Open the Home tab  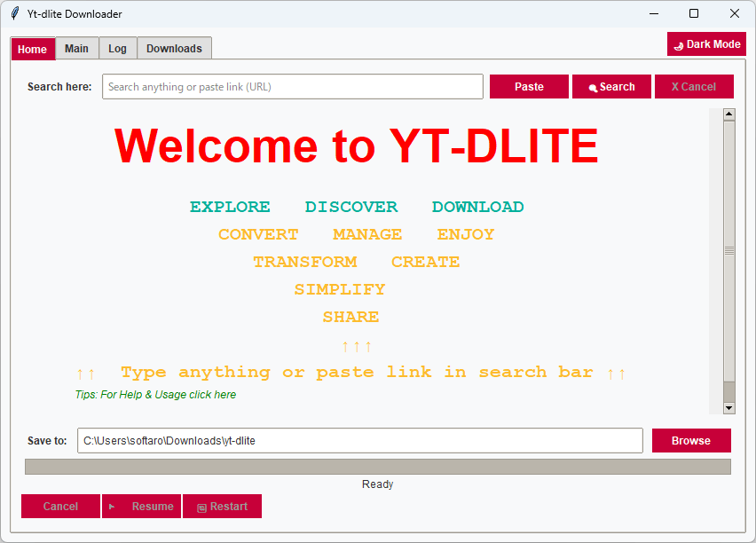pos(33,49)
